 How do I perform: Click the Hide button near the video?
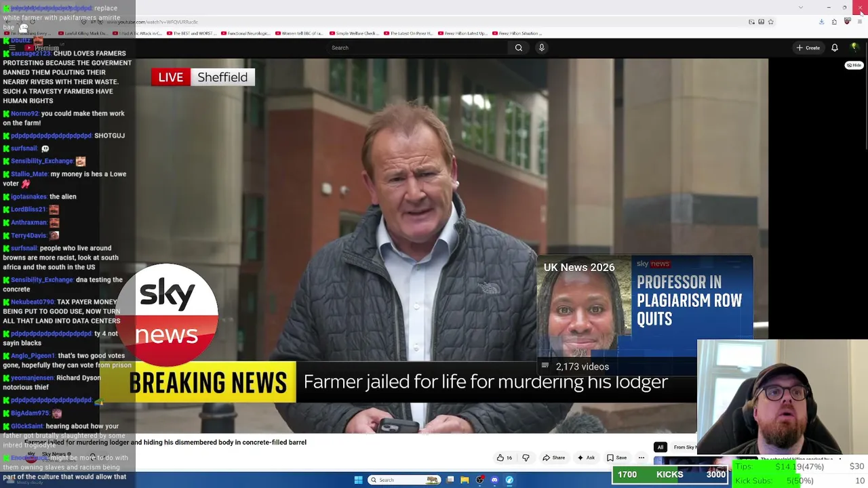point(854,65)
